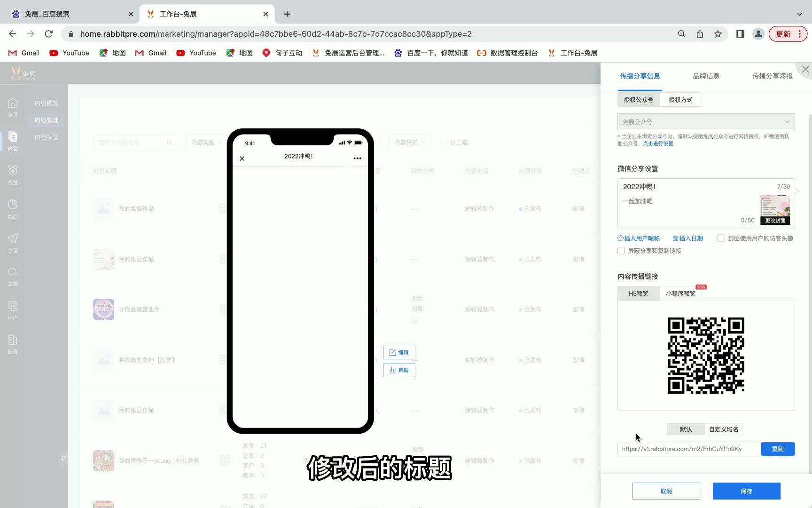Open the 兔展公众号 dropdown
This screenshot has width=812, height=508.
click(705, 121)
